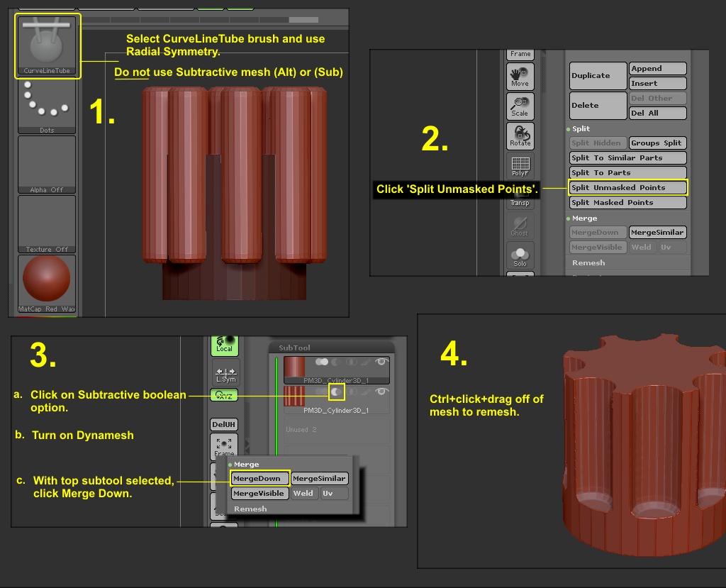Click MergeDown beneath Split Masked Points
This screenshot has width=726, height=588.
pyautogui.click(x=598, y=232)
